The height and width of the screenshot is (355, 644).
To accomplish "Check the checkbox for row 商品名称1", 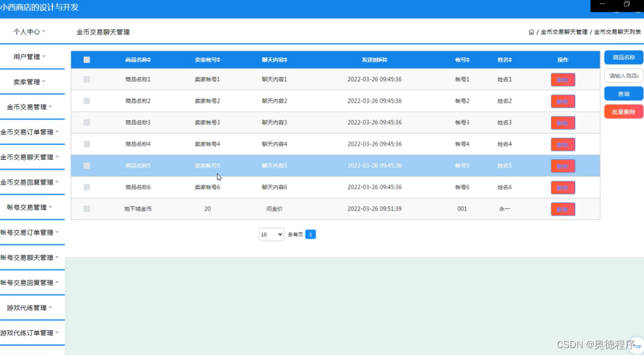I will [87, 80].
